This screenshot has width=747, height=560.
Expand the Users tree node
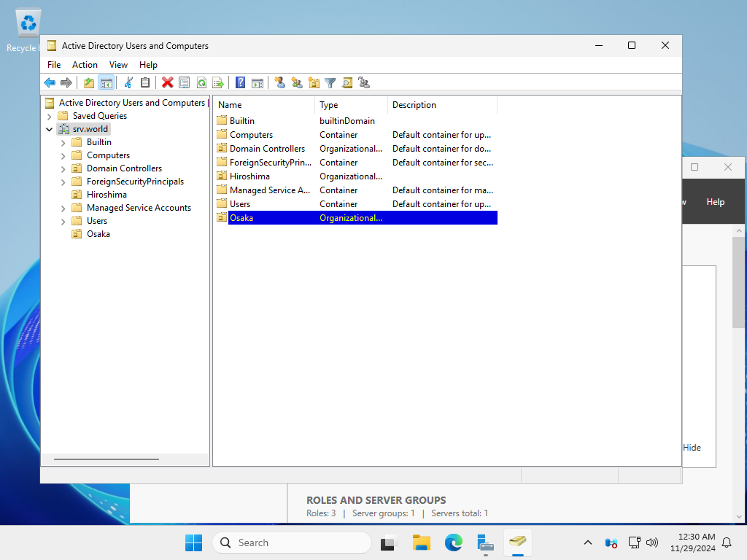[63, 221]
